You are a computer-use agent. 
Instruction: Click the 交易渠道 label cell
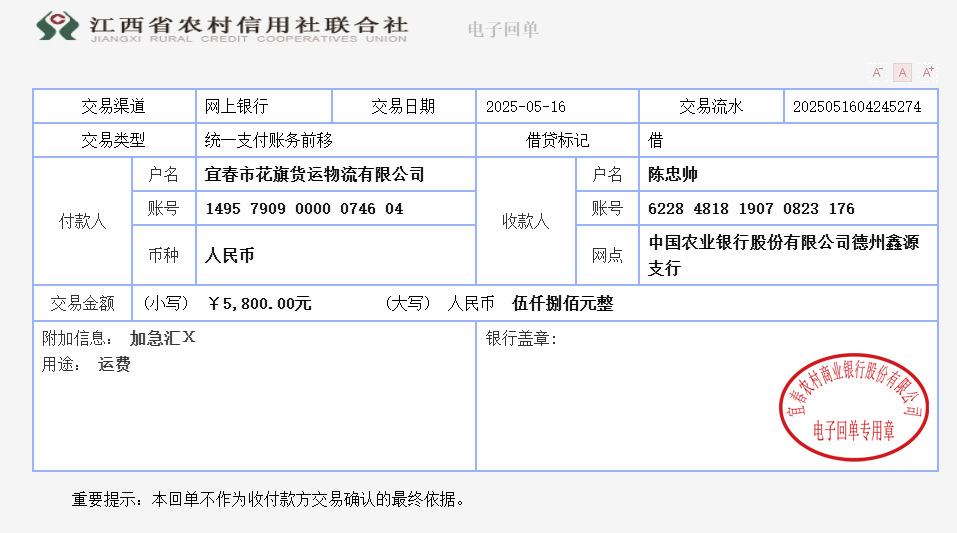coord(114,106)
